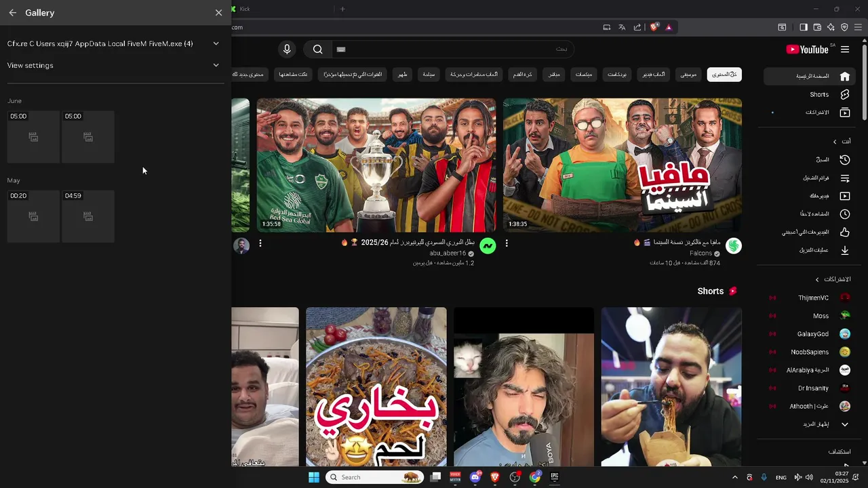Select the Video games (ألعاب فيديو) filter chip
The width and height of the screenshot is (868, 488).
pos(654,74)
